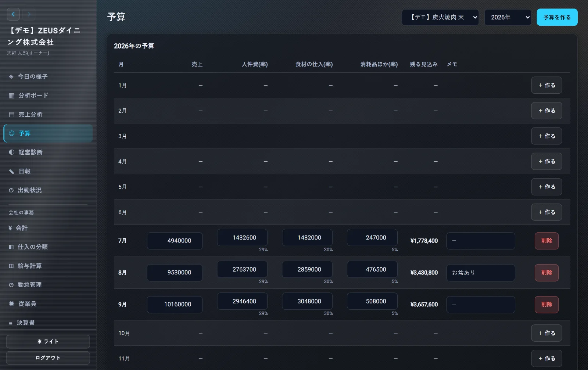The image size is (588, 370).
Task: Click the 今日の様子 diamond icon
Action: (x=11, y=77)
